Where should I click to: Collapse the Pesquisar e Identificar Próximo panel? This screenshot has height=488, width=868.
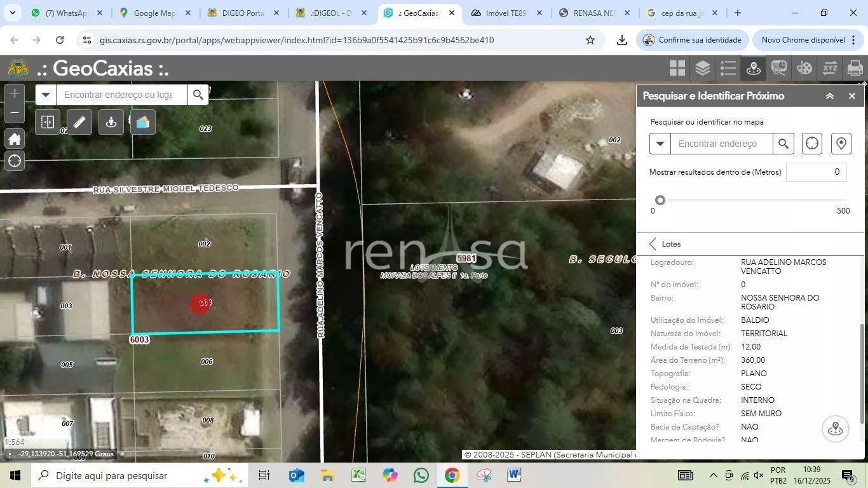[830, 96]
